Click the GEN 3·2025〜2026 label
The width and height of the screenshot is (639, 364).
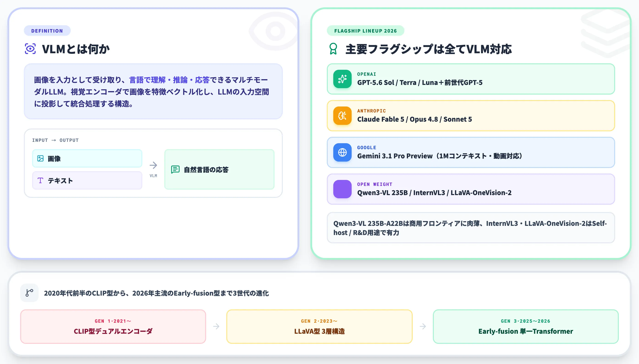tap(526, 321)
